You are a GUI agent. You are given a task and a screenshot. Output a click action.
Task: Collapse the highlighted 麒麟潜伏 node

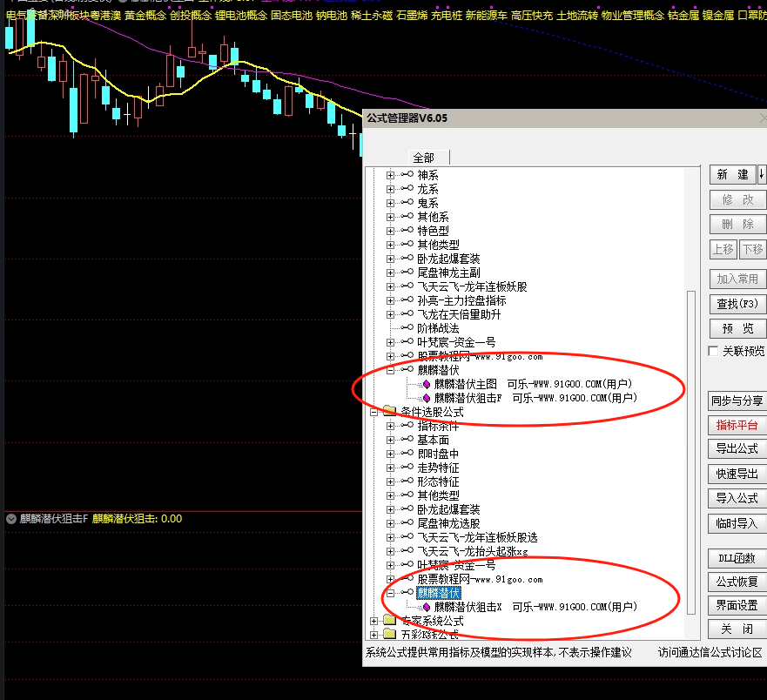(x=390, y=594)
